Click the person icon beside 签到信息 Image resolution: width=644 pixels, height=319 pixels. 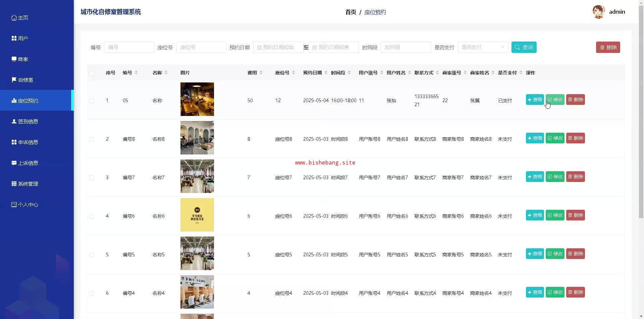click(x=14, y=121)
